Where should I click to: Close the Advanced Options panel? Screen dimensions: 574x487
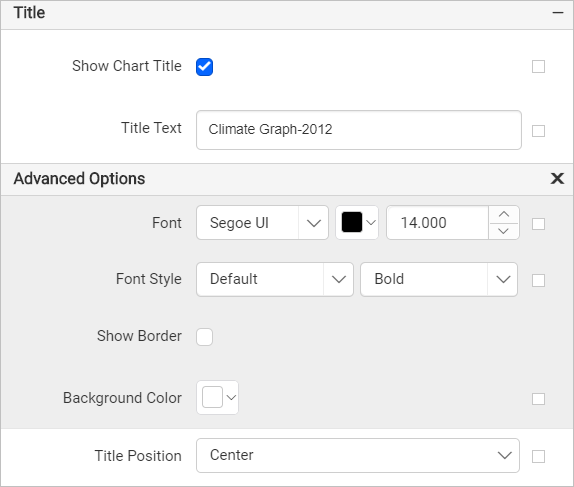557,178
